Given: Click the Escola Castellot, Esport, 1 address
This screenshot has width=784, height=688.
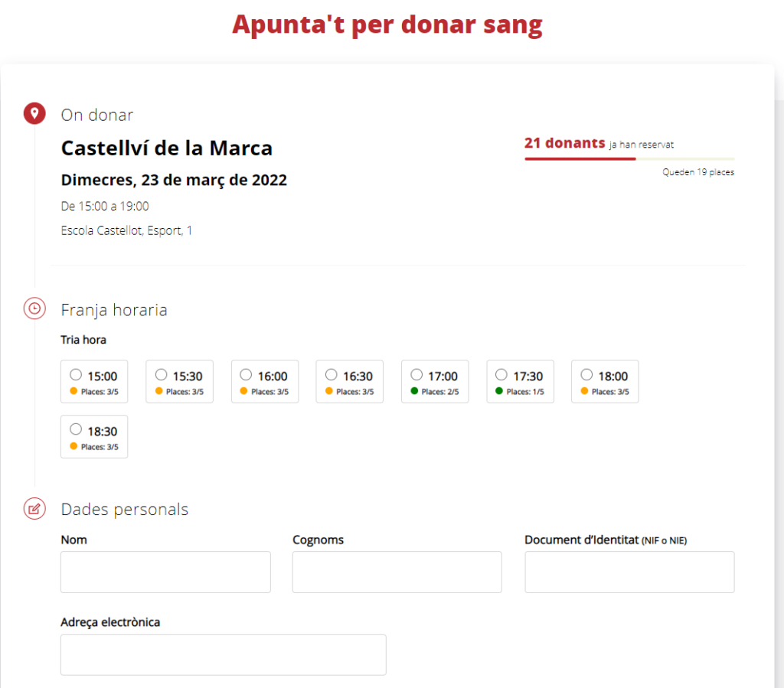Looking at the screenshot, I should pos(126,230).
